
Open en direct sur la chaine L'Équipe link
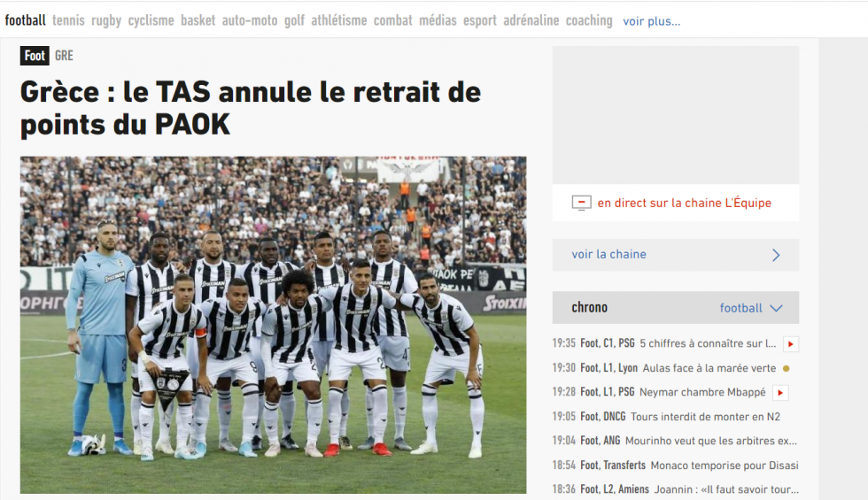(684, 203)
